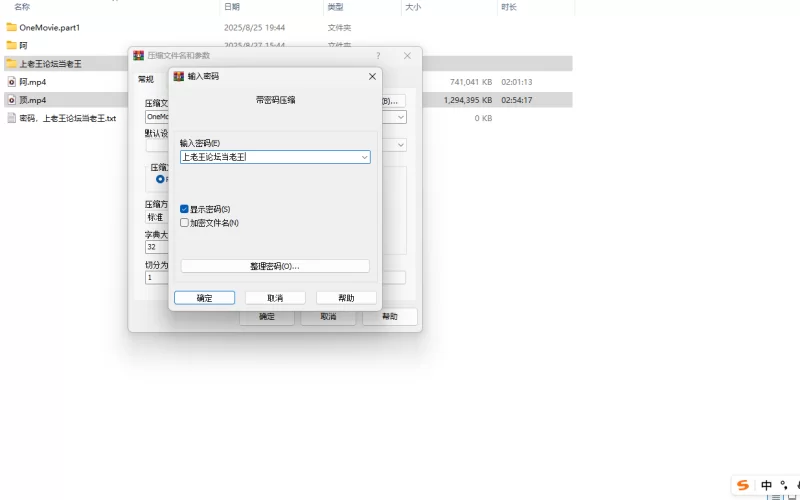Sort by the 日期 column header
Viewport: 800px width, 500px height.
[232, 7]
